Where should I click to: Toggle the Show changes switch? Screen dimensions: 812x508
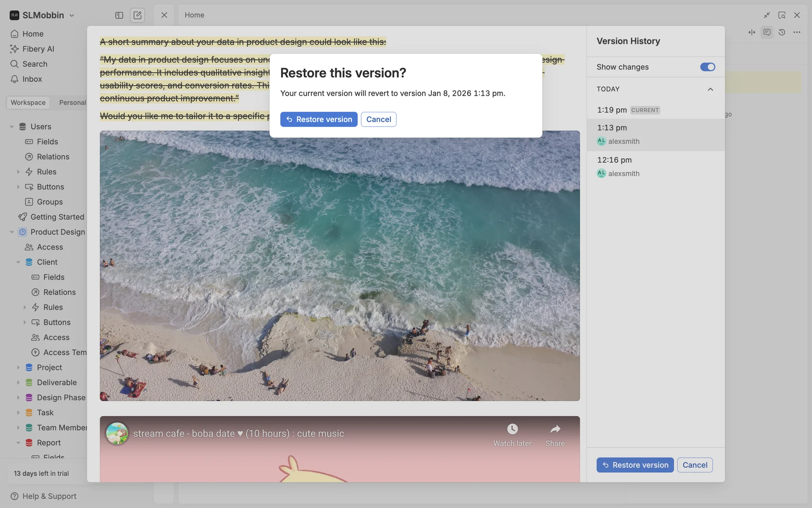[x=707, y=67]
